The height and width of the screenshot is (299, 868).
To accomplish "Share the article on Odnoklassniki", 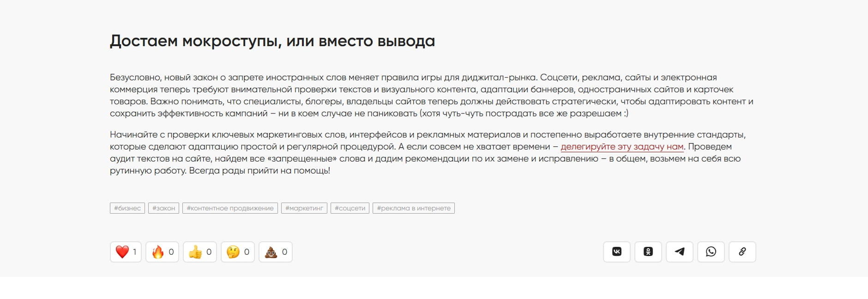I will coord(648,251).
